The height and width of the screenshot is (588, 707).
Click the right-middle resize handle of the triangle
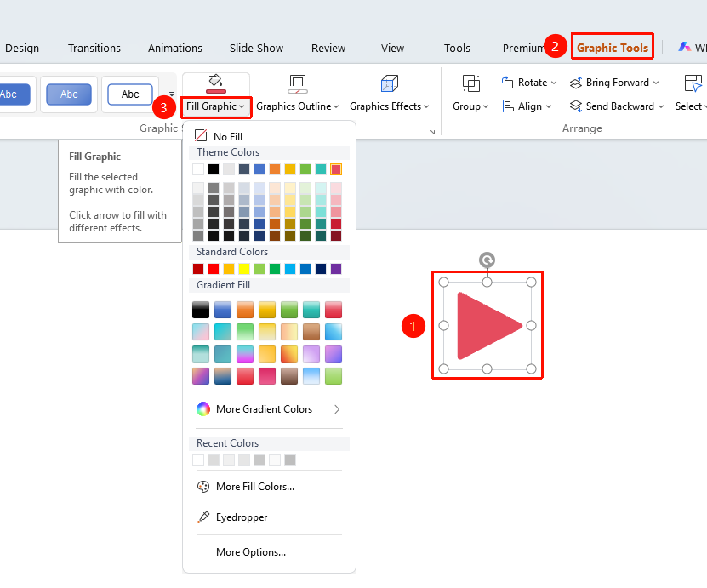(531, 326)
